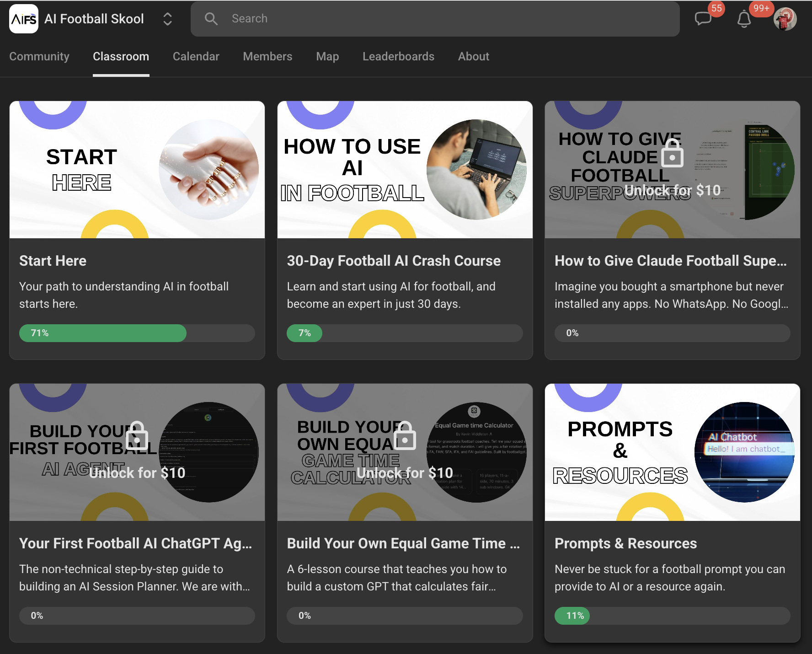Open the Start Here course title
This screenshot has height=654, width=812.
pos(53,261)
